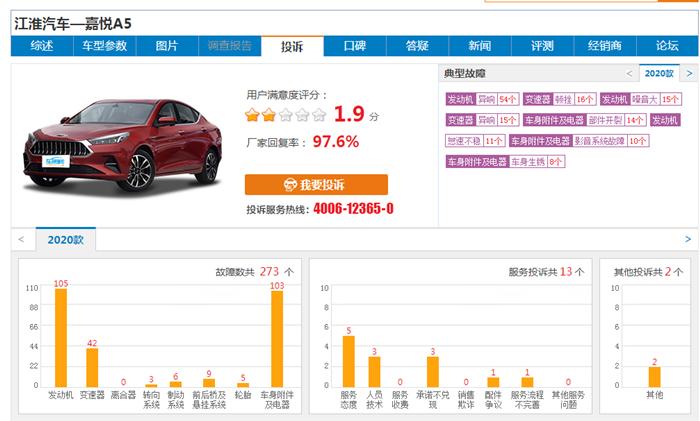Click the 承诺不兑现 bar showing 3
700x421 pixels.
[x=433, y=371]
